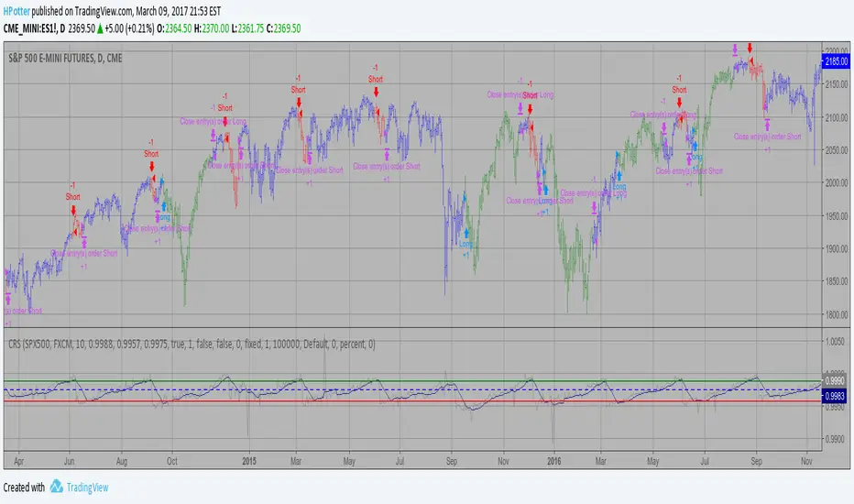Click the 2050.00 price axis label
Image resolution: width=854 pixels, height=504 pixels.
click(x=836, y=150)
